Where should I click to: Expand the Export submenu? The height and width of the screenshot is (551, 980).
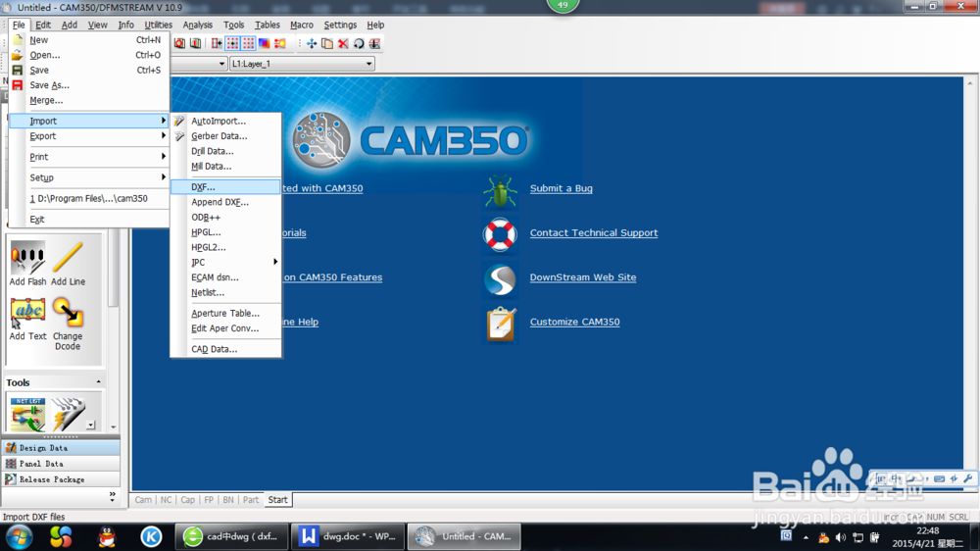(x=89, y=135)
